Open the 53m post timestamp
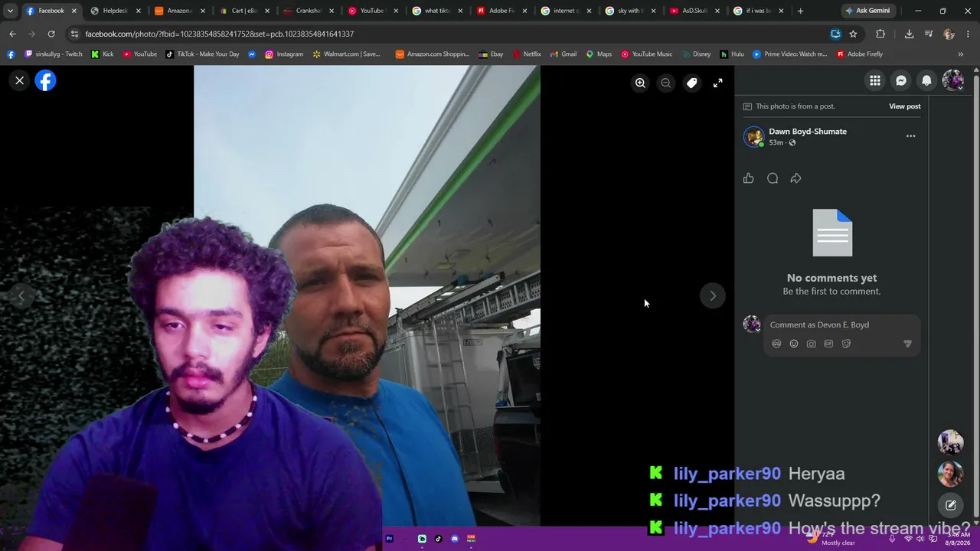Screen dimensions: 980x551 [776, 142]
